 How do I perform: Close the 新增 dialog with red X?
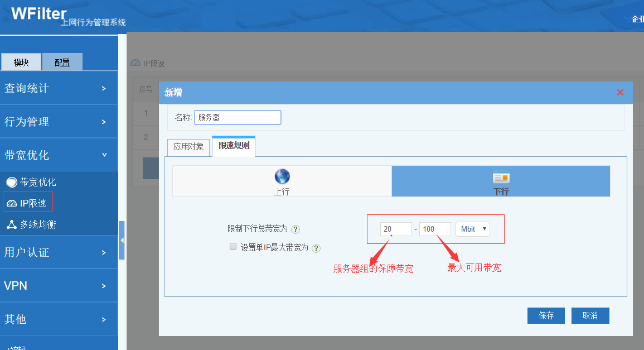click(620, 93)
